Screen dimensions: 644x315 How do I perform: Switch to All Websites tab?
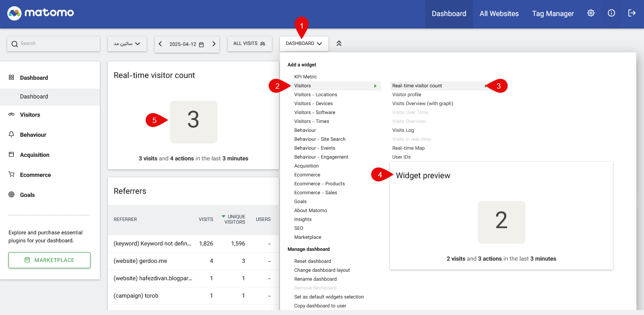point(499,14)
